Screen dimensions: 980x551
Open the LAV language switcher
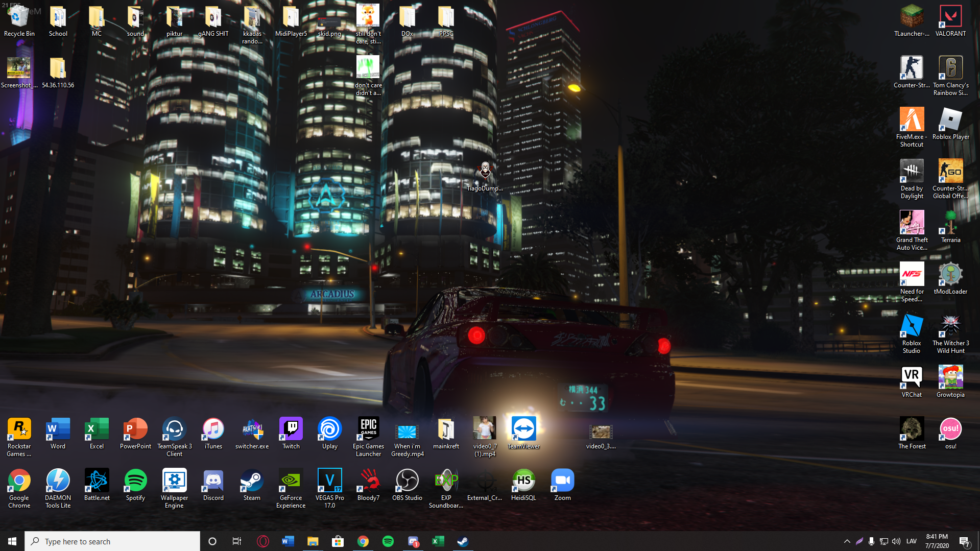912,541
